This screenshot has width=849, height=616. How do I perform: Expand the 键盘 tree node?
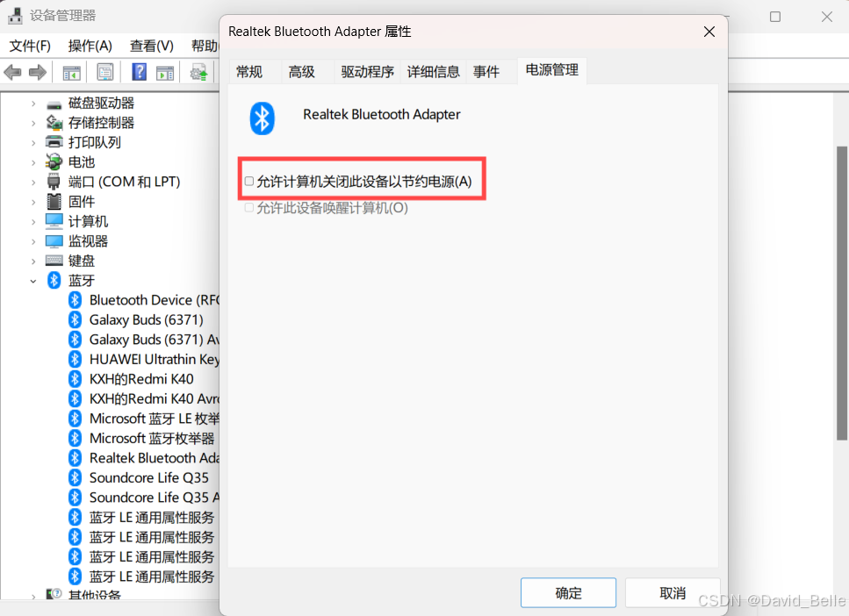(33, 261)
